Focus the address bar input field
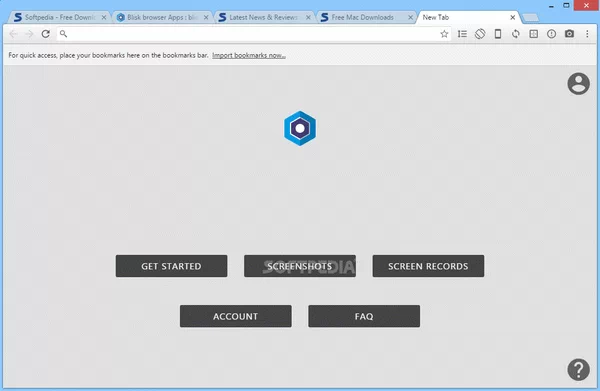This screenshot has width=600, height=391. [253, 34]
